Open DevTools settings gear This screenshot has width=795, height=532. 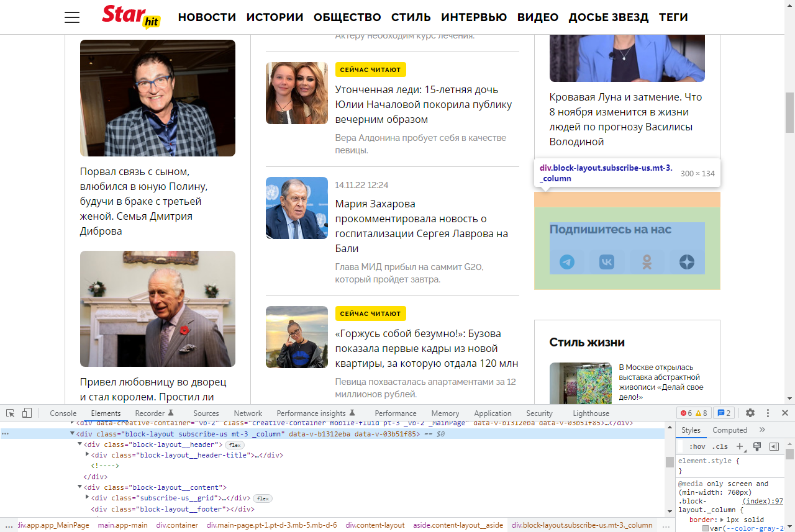[x=750, y=412]
